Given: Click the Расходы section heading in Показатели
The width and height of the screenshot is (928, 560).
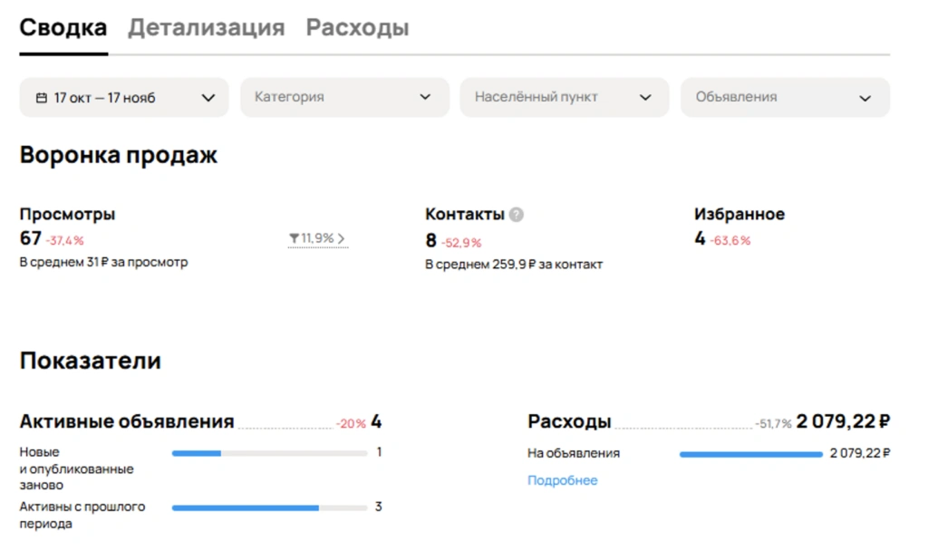Looking at the screenshot, I should (569, 421).
